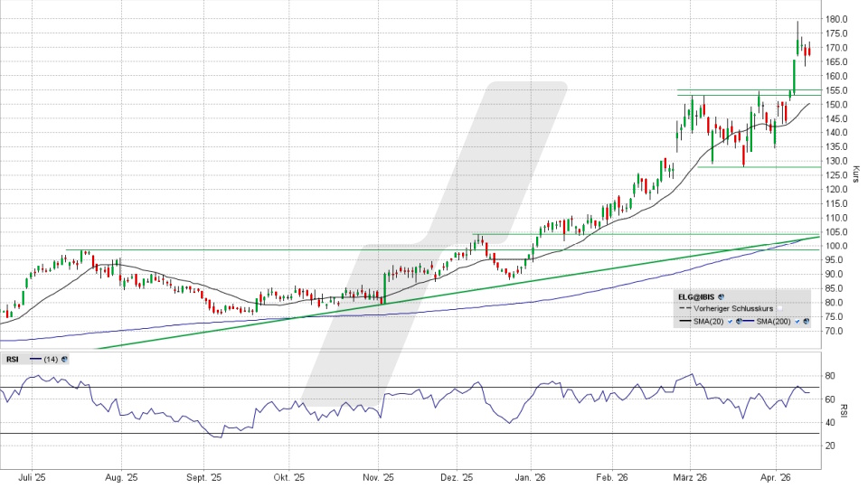Click the Okt. '25 date label

tap(289, 477)
